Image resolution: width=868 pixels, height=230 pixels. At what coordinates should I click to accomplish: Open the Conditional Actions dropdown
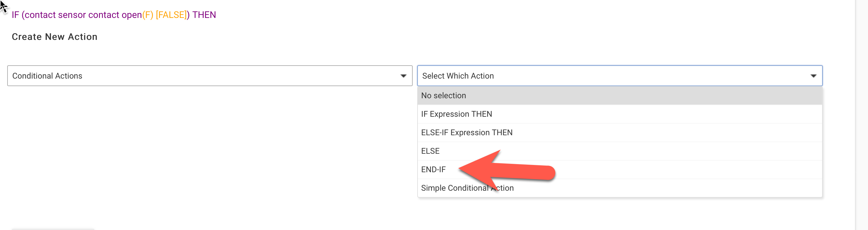tap(209, 75)
